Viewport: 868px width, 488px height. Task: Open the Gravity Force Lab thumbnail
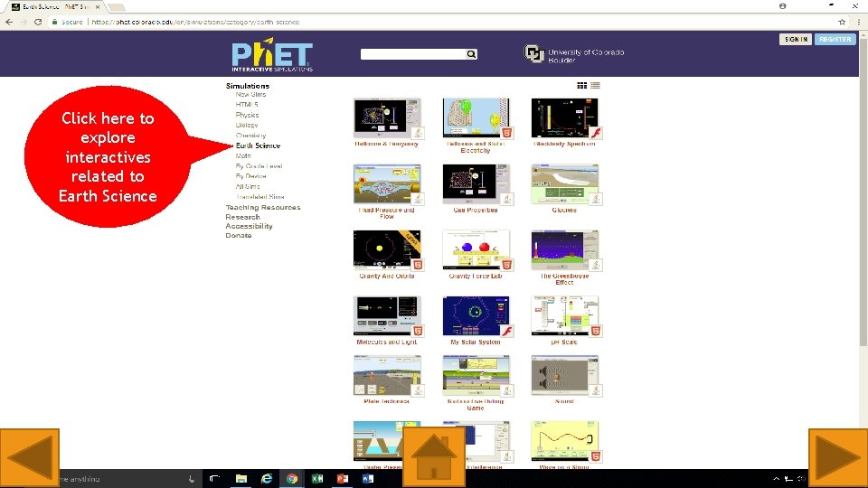point(476,250)
